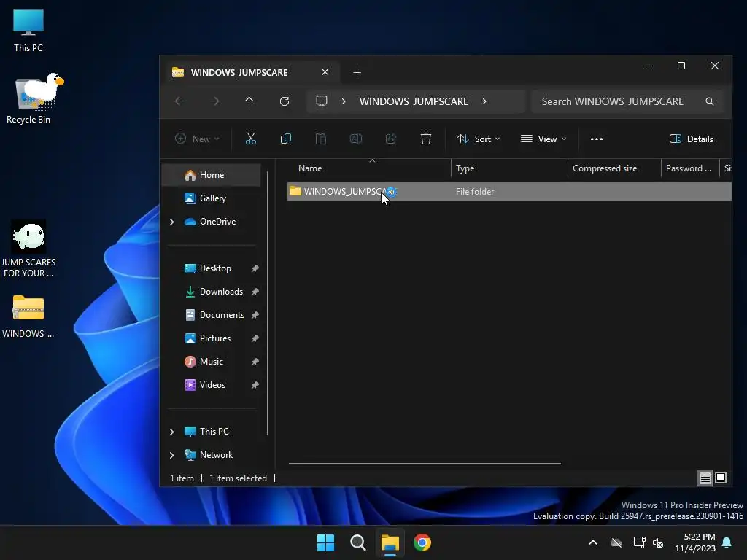Open Videos quick access folder
The height and width of the screenshot is (560, 747).
[212, 385]
